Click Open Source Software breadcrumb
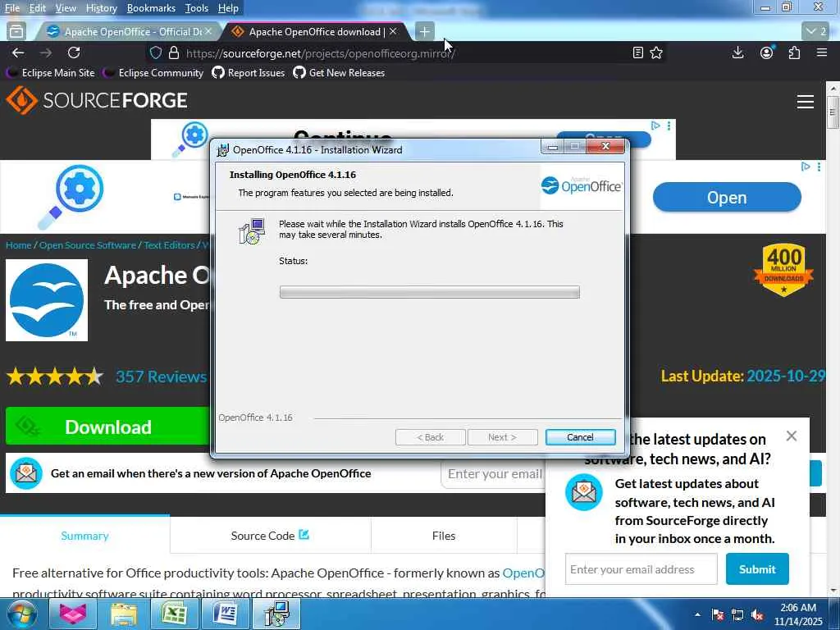 [88, 245]
